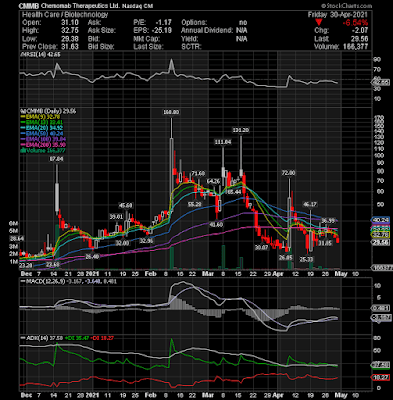The width and height of the screenshot is (393, 400).
Task: Click the EMA(200) magenta legend entry
Action: (x=43, y=144)
